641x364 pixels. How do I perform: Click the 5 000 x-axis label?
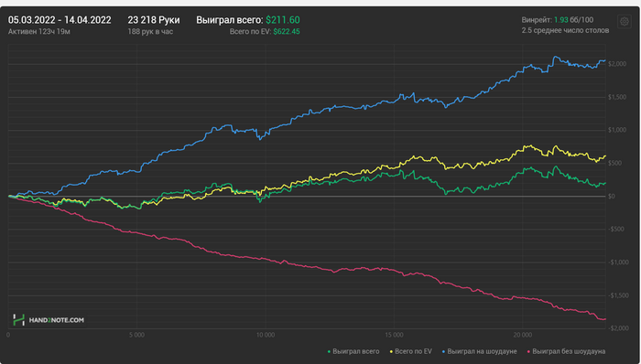point(137,335)
